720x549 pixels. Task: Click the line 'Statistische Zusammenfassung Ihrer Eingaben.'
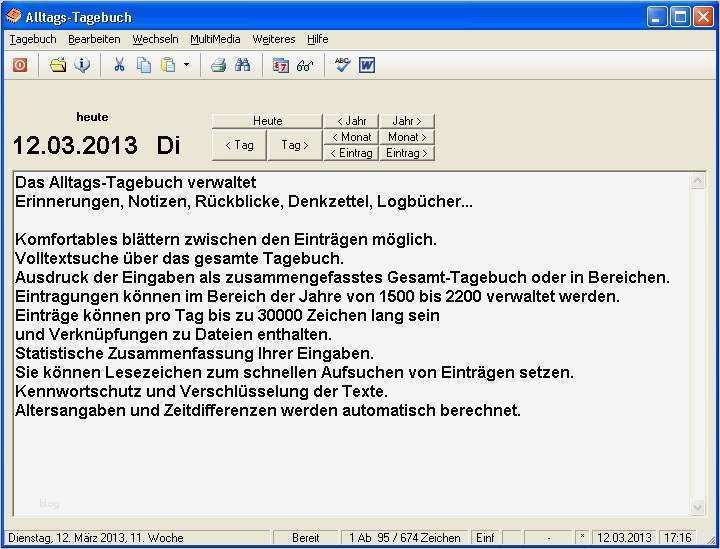click(194, 353)
